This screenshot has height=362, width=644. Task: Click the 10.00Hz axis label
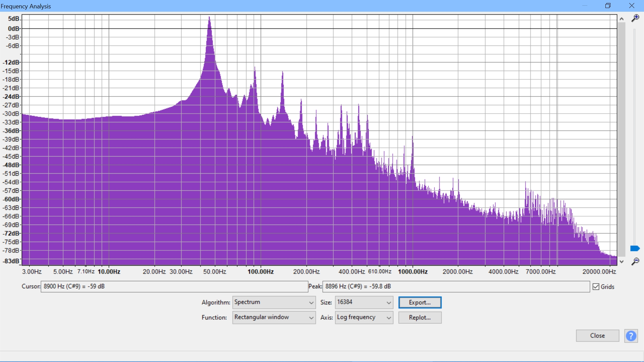pyautogui.click(x=109, y=271)
